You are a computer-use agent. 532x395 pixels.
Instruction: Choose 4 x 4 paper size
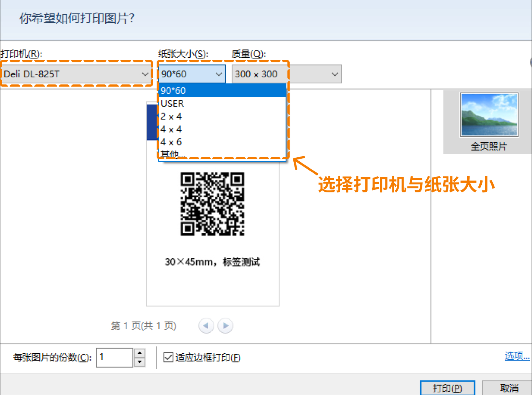coord(223,129)
